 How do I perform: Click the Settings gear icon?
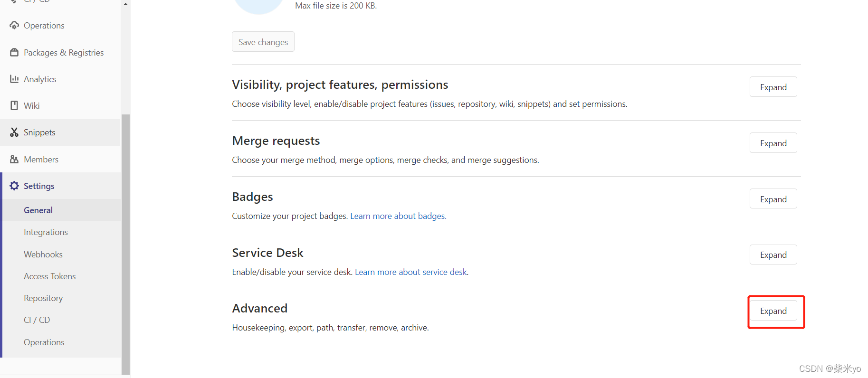point(14,186)
